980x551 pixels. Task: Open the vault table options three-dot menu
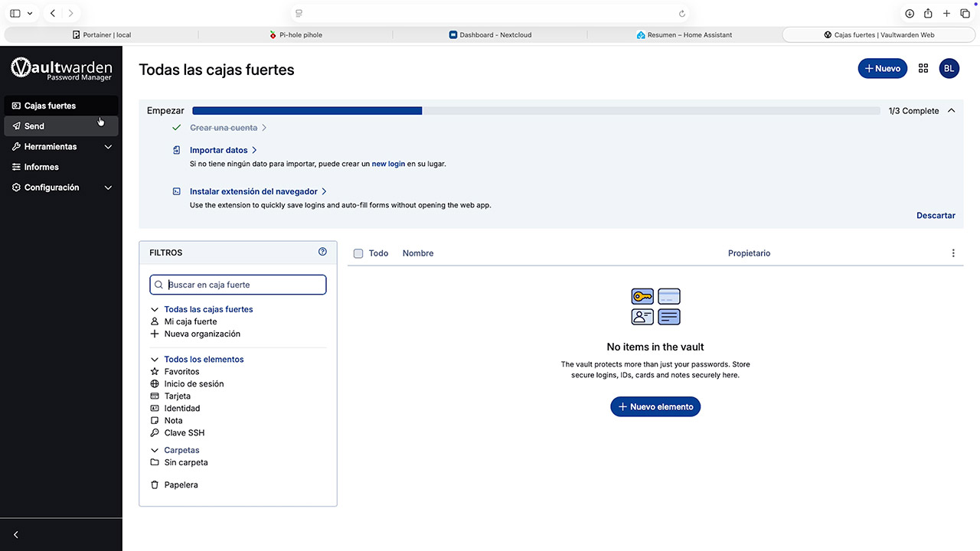pos(953,253)
